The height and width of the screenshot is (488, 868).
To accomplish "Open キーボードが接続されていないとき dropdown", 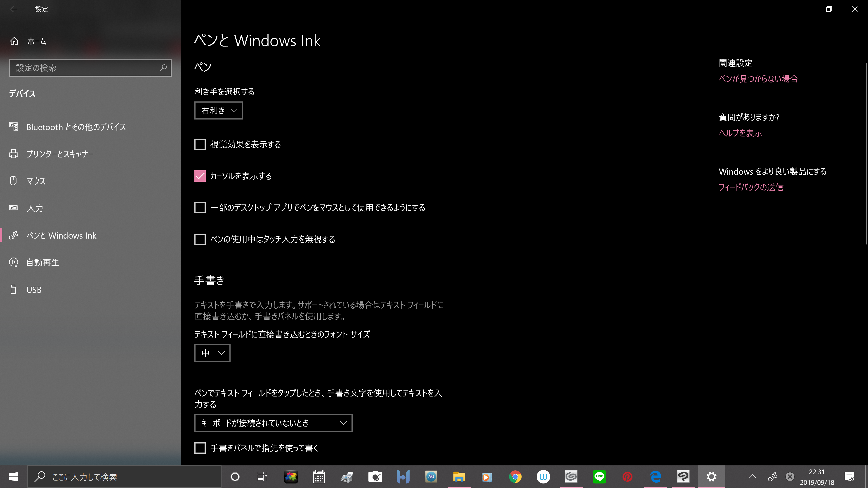I will pos(273,423).
